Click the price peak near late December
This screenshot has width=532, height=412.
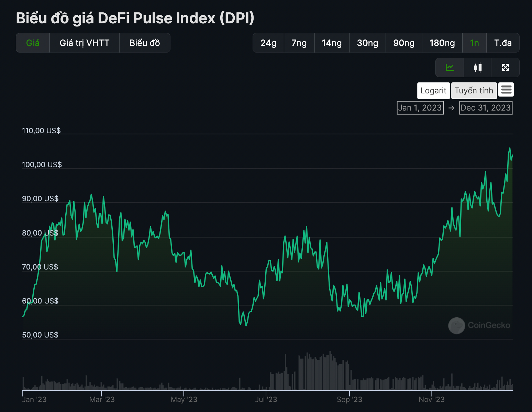pyautogui.click(x=510, y=148)
